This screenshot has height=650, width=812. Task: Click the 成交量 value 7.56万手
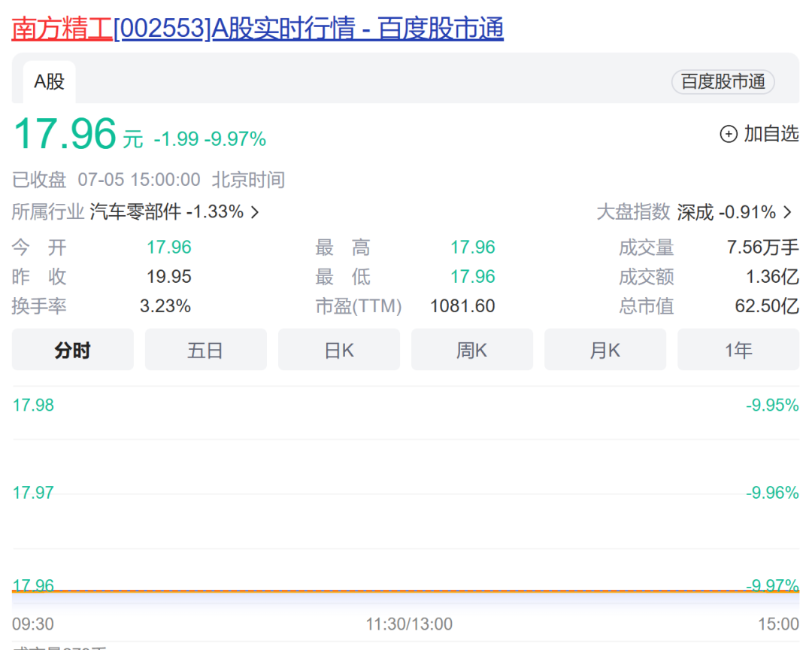click(763, 248)
